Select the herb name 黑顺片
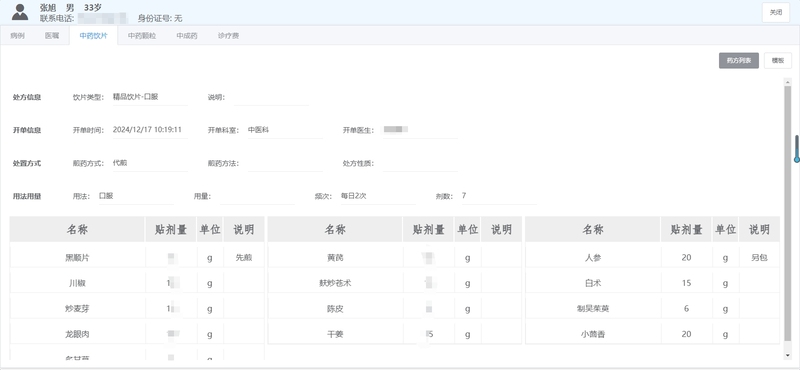800x370 pixels. pyautogui.click(x=78, y=258)
